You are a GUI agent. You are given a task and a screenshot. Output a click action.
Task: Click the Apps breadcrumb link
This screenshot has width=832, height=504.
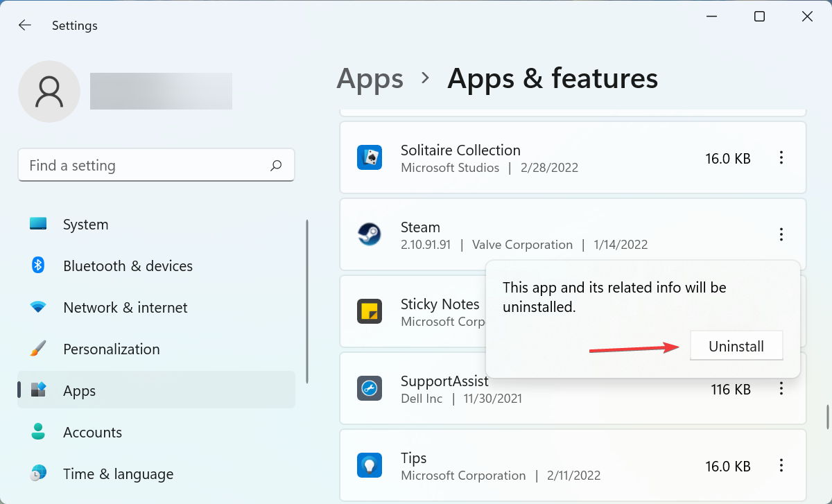tap(370, 78)
